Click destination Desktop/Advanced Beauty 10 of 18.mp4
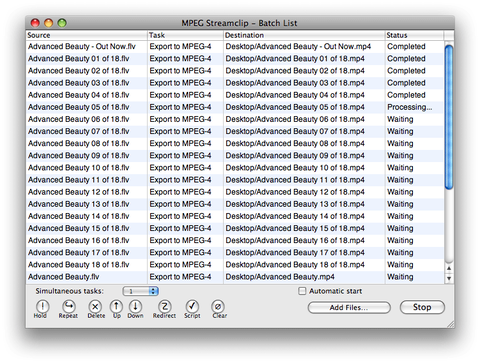The height and width of the screenshot is (363, 480). 295,168
